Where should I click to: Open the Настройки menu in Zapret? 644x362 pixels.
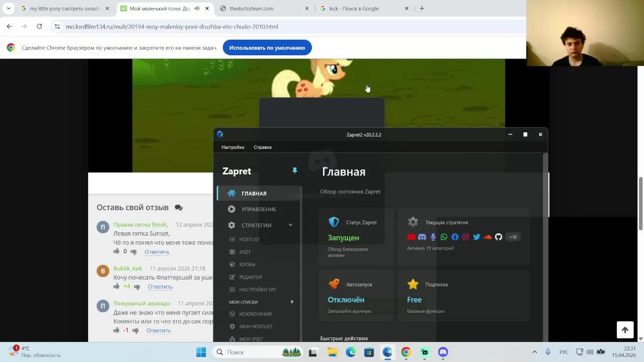click(x=232, y=147)
